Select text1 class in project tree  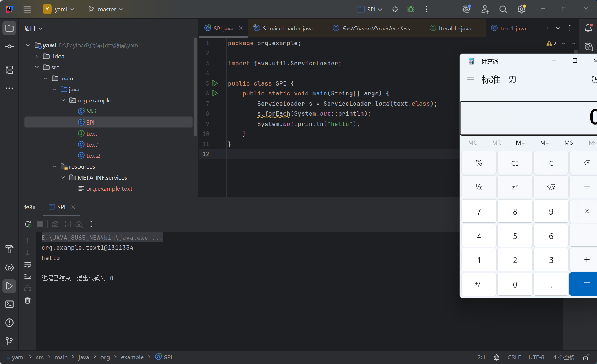(93, 144)
